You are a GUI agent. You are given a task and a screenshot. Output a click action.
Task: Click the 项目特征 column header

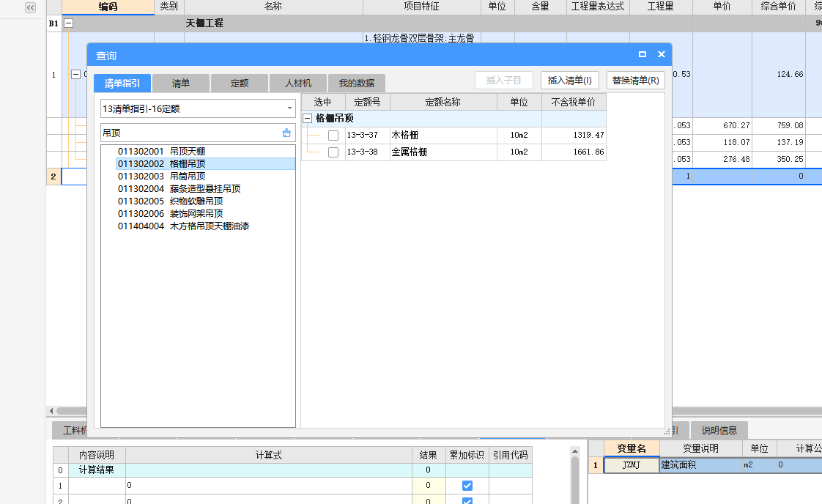421,7
